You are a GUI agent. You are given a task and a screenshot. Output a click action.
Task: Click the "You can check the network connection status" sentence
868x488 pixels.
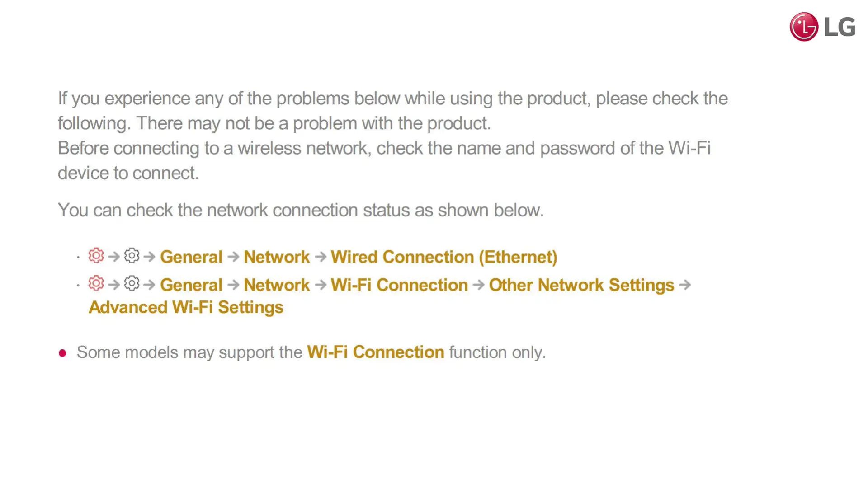[301, 210]
